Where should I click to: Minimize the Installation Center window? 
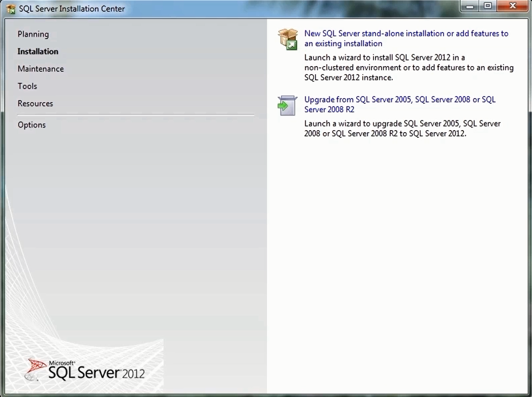coord(470,6)
